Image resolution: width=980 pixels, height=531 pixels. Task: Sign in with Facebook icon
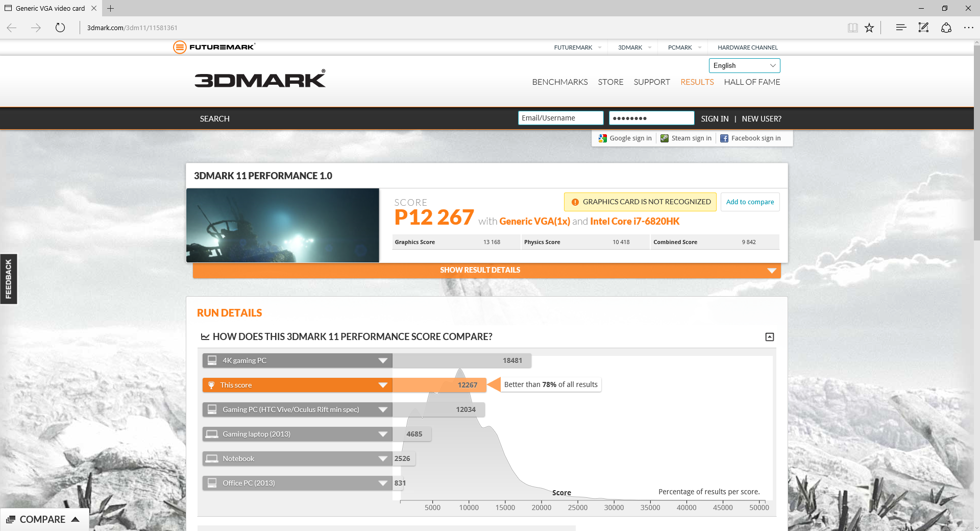(x=724, y=138)
